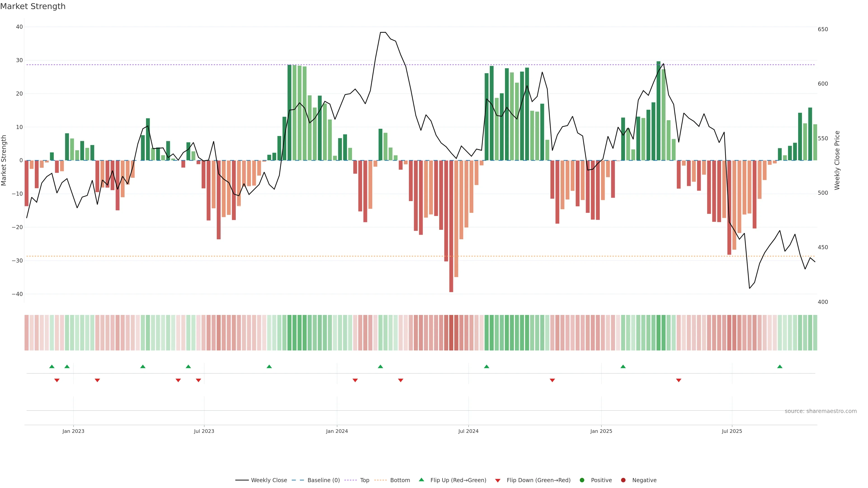Click the Flip Down red triangle legend icon
Viewport: 868px width, 488px height.
(498, 481)
